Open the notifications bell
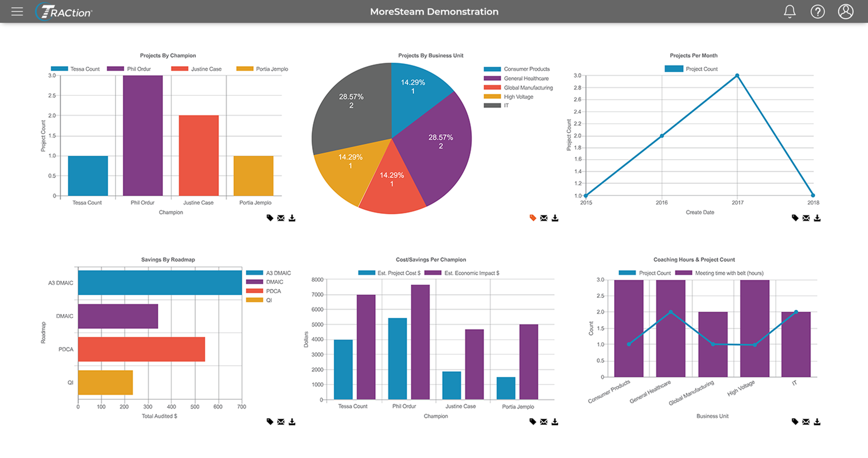Screen dimensions: 868x458 pyautogui.click(x=790, y=12)
